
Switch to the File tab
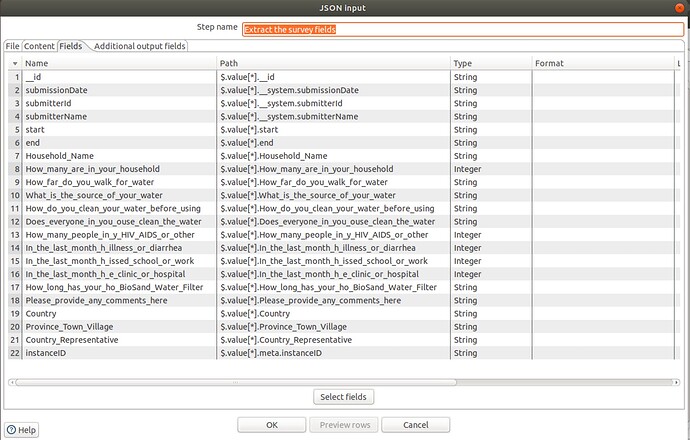click(x=12, y=46)
